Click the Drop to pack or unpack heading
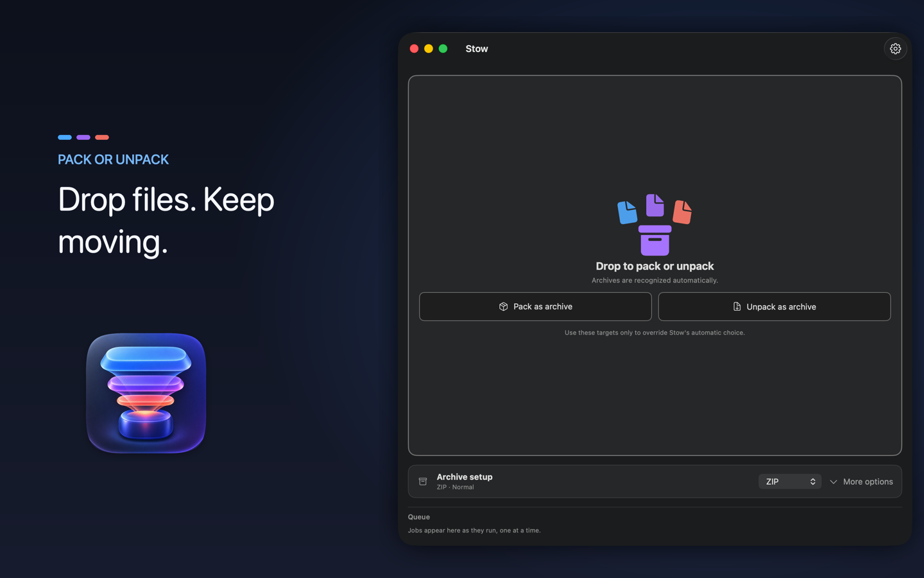Image resolution: width=924 pixels, height=578 pixels. (654, 266)
